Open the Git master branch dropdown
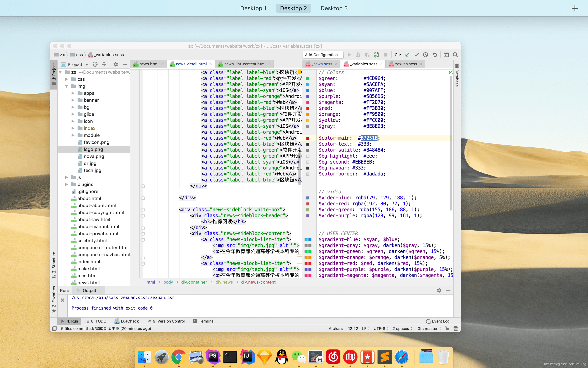The height and width of the screenshot is (368, 588). (429, 328)
